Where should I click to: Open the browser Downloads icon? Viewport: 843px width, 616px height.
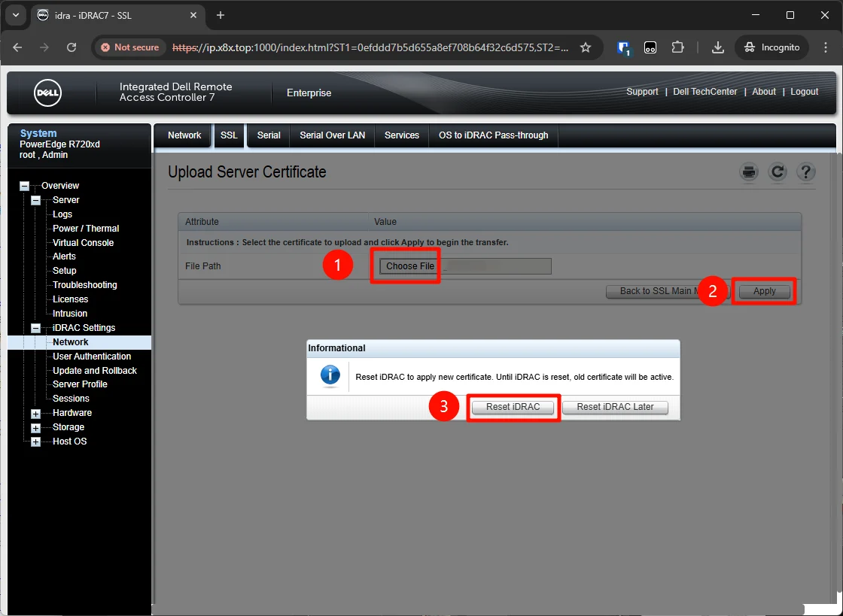(718, 47)
